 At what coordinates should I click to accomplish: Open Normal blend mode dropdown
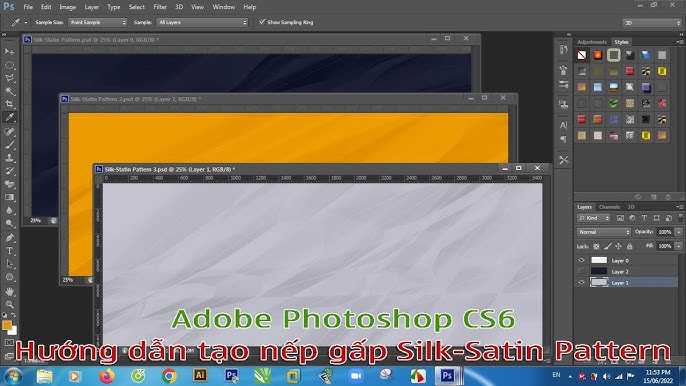pos(604,232)
